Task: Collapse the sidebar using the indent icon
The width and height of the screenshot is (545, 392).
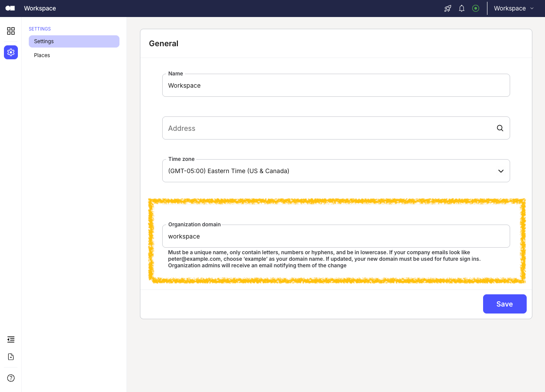Action: [11, 339]
